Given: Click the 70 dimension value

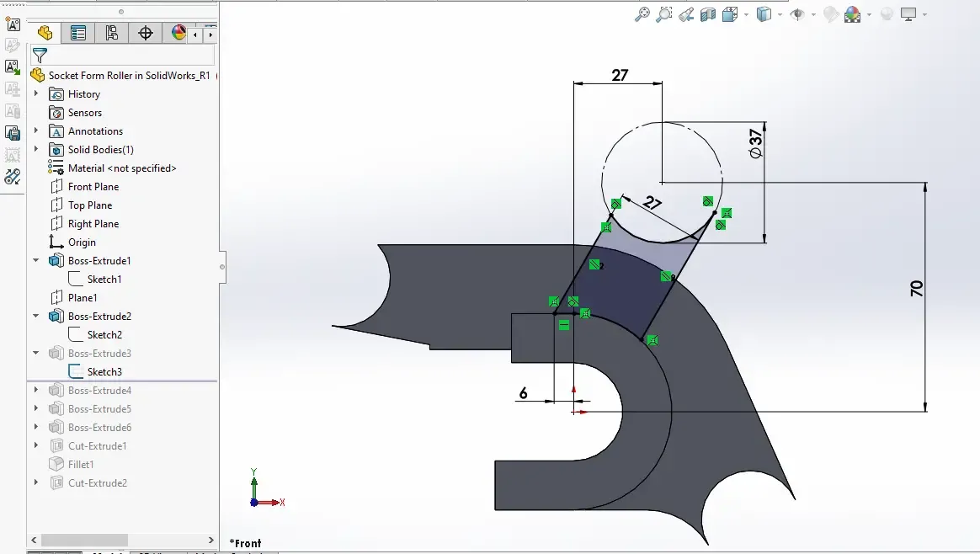Looking at the screenshot, I should (x=916, y=288).
